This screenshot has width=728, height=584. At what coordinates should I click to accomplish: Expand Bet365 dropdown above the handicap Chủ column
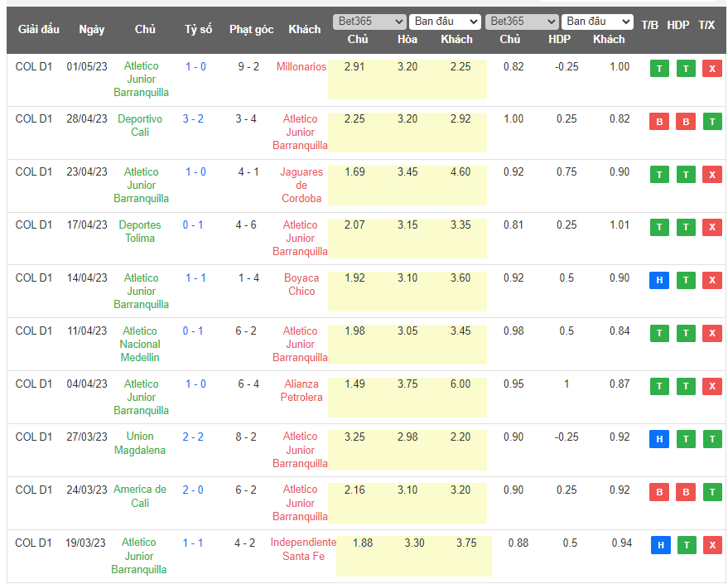coord(522,22)
